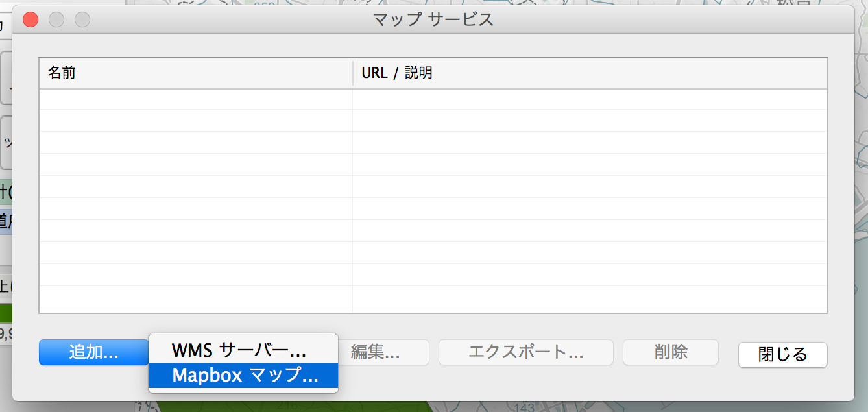Sort by the 名前 column header
The height and width of the screenshot is (412, 868).
(x=195, y=73)
